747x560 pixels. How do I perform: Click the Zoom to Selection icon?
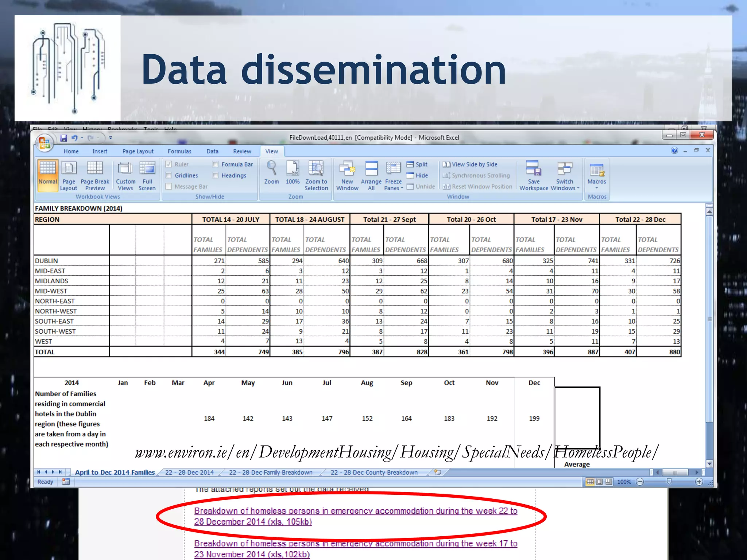coord(316,169)
